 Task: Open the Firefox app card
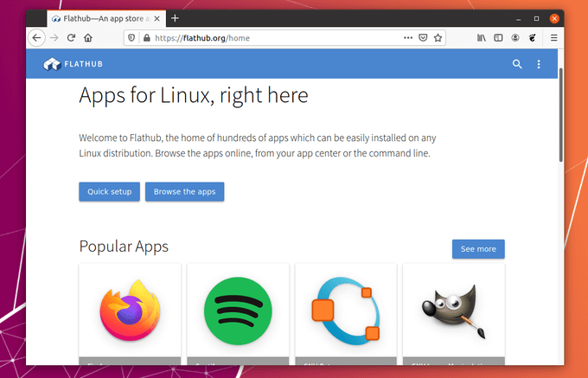coord(130,314)
